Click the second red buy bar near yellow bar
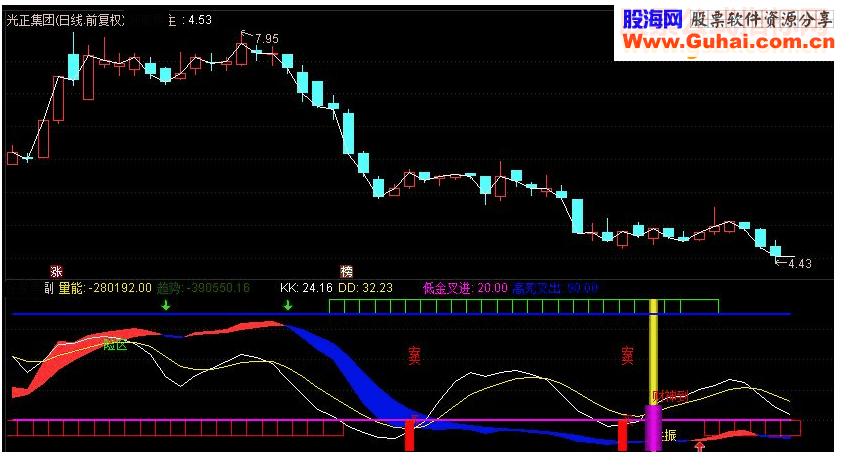Viewport: 841px width, 457px height. click(x=622, y=434)
